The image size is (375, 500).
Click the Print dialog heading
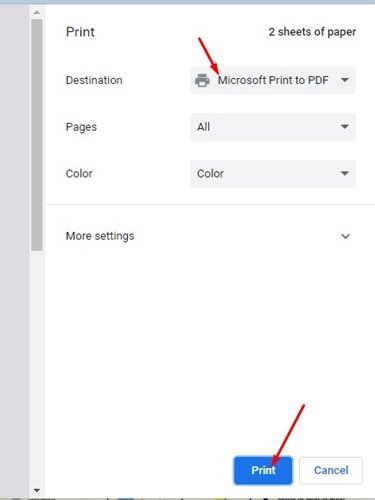(80, 32)
